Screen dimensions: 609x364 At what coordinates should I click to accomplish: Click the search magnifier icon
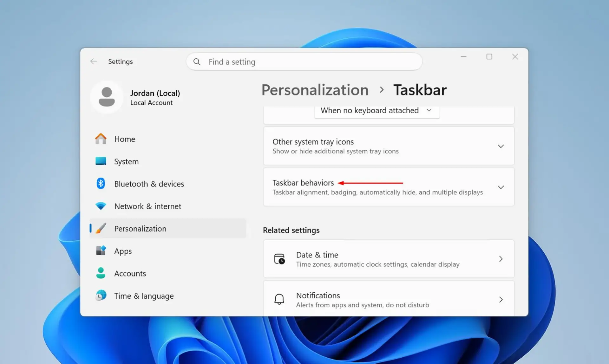tap(197, 62)
